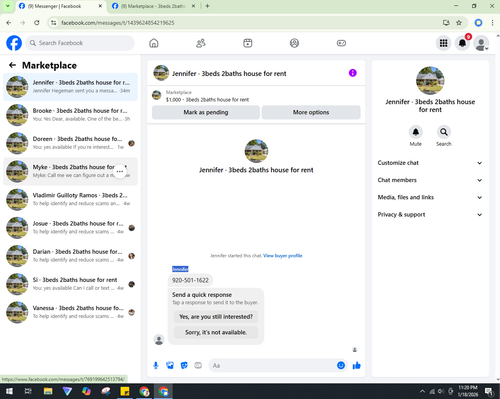
Task: Open the Josue conversation in the list
Action: [x=70, y=228]
